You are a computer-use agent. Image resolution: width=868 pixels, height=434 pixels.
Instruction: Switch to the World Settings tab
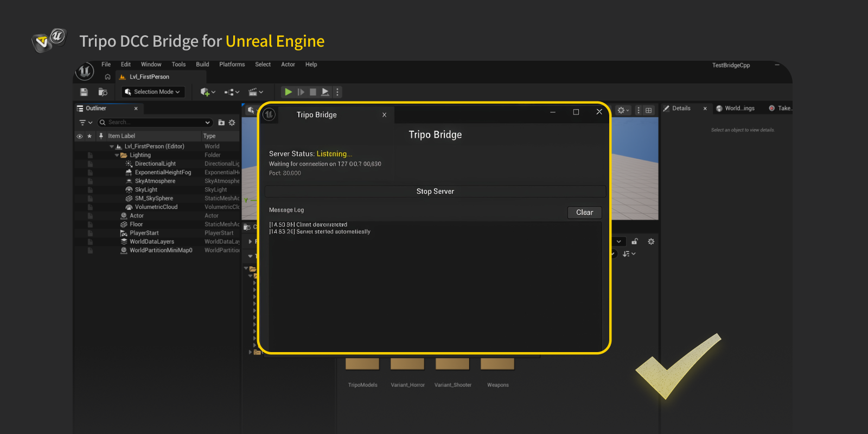coord(736,108)
